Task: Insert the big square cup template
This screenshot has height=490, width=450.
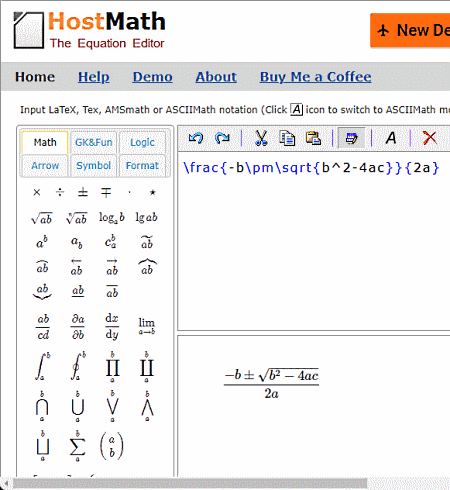Action: pyautogui.click(x=42, y=446)
